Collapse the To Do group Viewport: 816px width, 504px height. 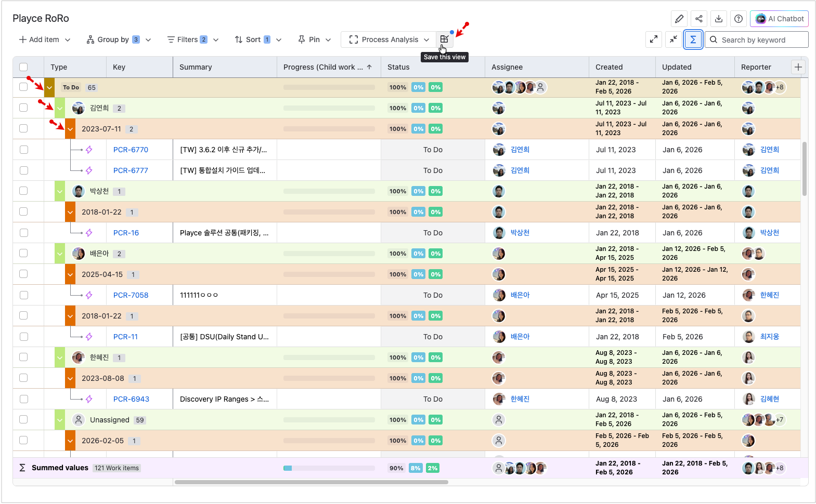[x=49, y=87]
